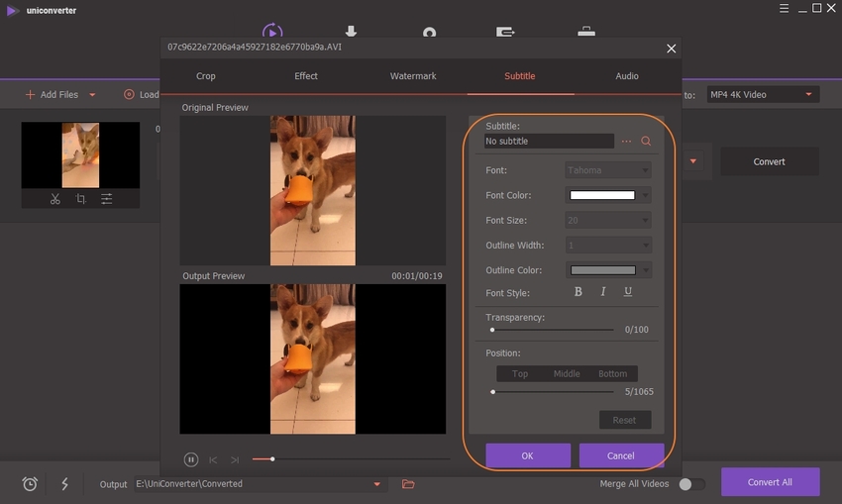Open the output folder icon
The width and height of the screenshot is (842, 504).
pyautogui.click(x=408, y=484)
